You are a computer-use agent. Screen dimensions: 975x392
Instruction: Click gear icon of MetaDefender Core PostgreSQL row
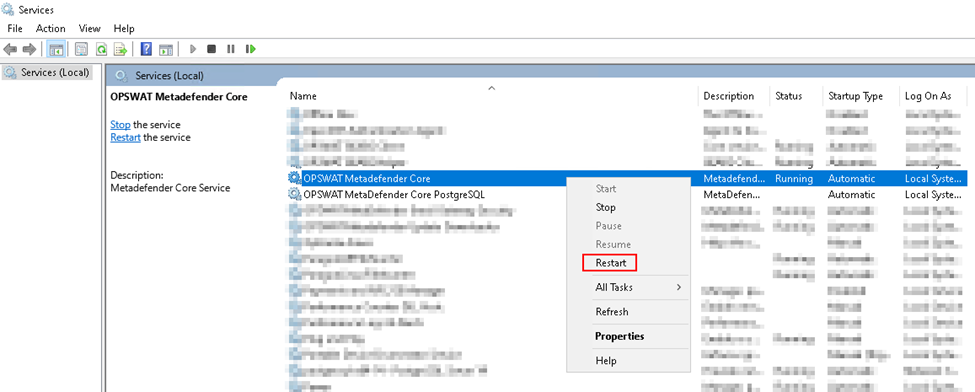[295, 194]
